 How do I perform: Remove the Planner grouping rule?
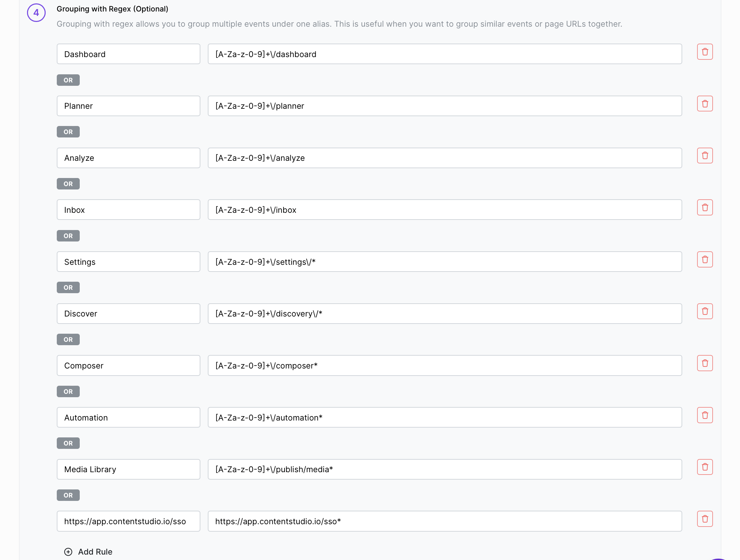[705, 104]
